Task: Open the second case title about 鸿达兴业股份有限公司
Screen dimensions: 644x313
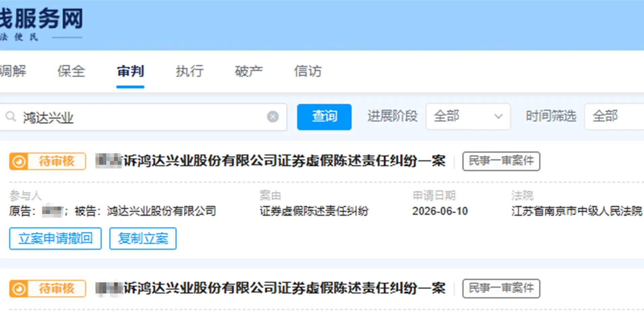Action: [271, 288]
